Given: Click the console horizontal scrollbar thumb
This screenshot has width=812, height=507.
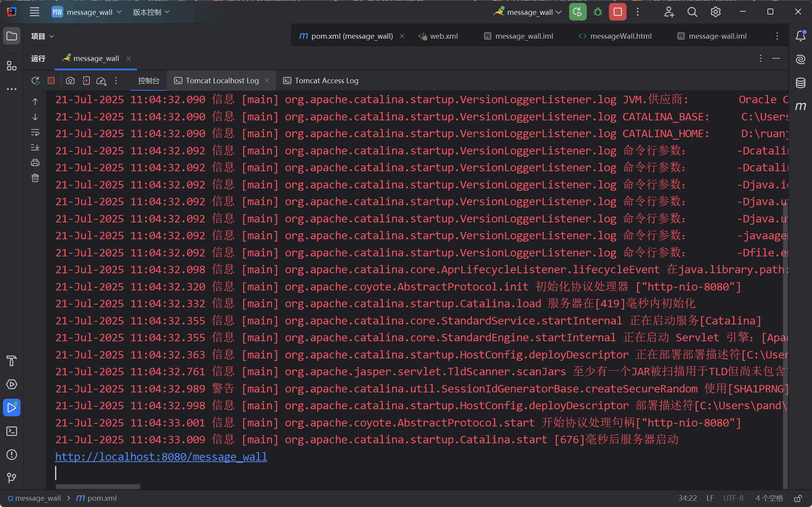Looking at the screenshot, I should click(98, 487).
